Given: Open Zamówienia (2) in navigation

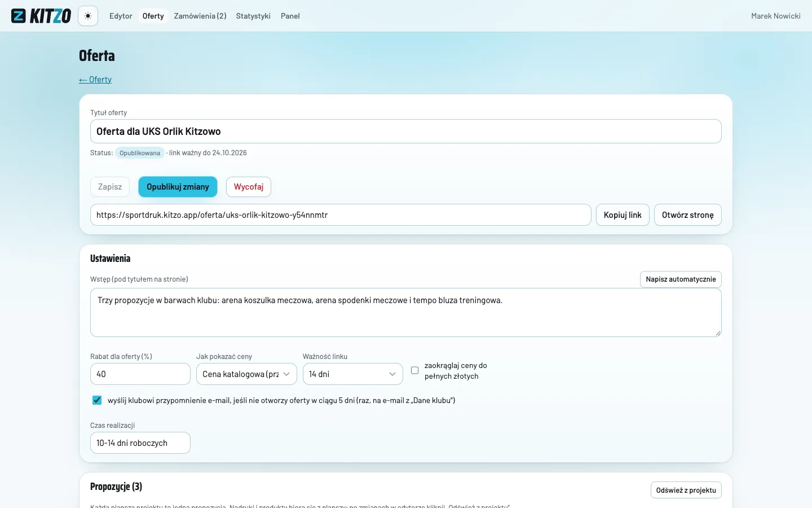Looking at the screenshot, I should click(200, 16).
